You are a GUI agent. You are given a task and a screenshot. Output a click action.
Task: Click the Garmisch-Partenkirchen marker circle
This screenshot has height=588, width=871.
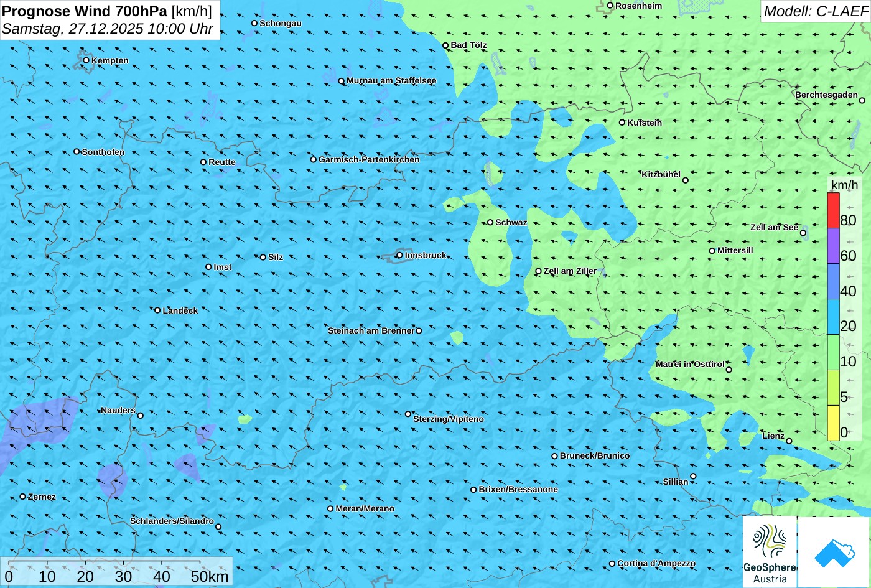tap(314, 159)
